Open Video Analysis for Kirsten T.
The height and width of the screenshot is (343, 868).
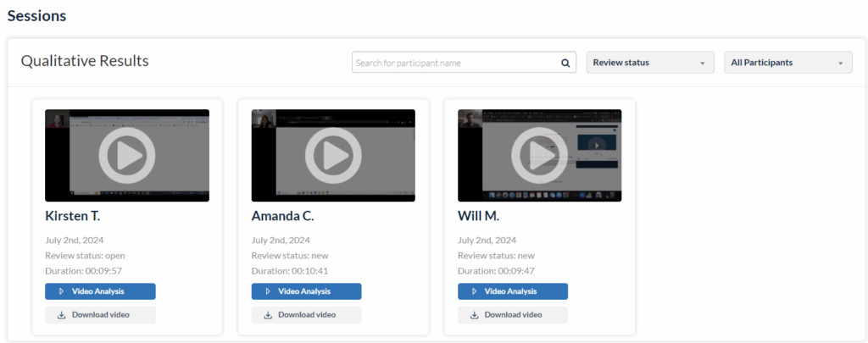100,291
